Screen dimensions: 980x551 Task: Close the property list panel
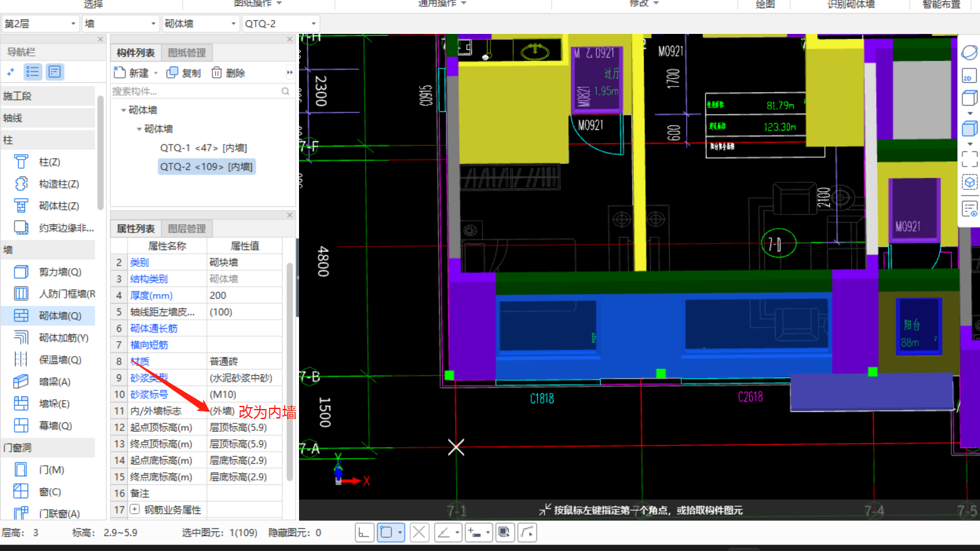(x=290, y=215)
